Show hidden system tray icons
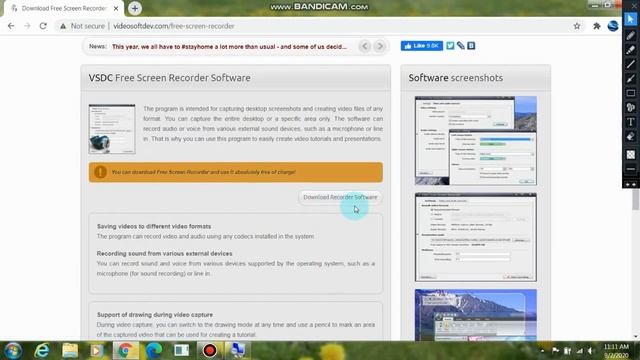Viewport: 640px width, 360px height. click(x=542, y=351)
